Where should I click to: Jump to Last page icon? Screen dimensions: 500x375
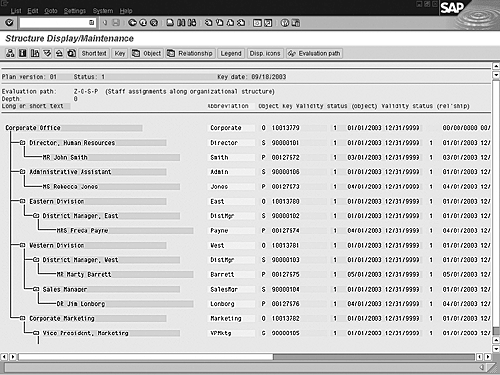(x=241, y=23)
